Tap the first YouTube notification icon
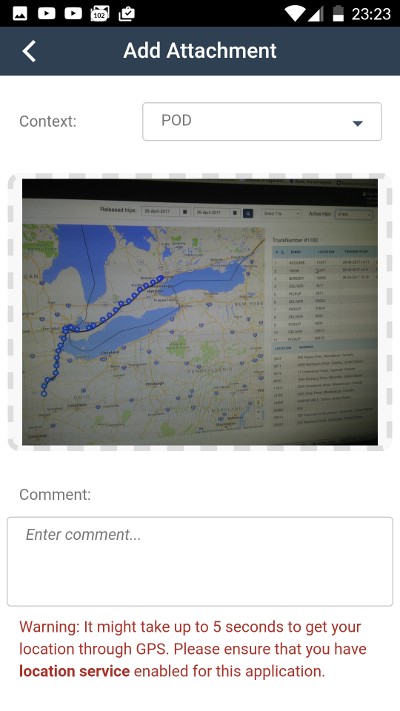Screen dimensions: 400x711 pyautogui.click(x=46, y=14)
